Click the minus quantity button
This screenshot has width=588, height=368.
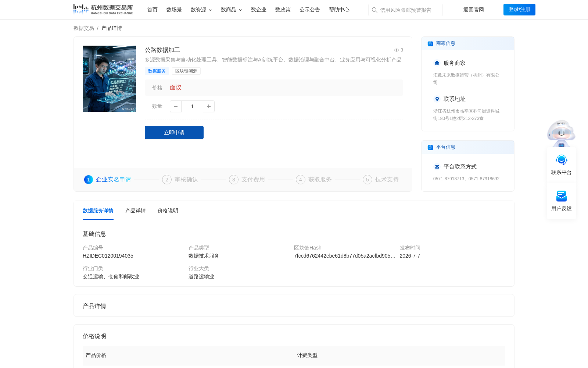tap(176, 106)
